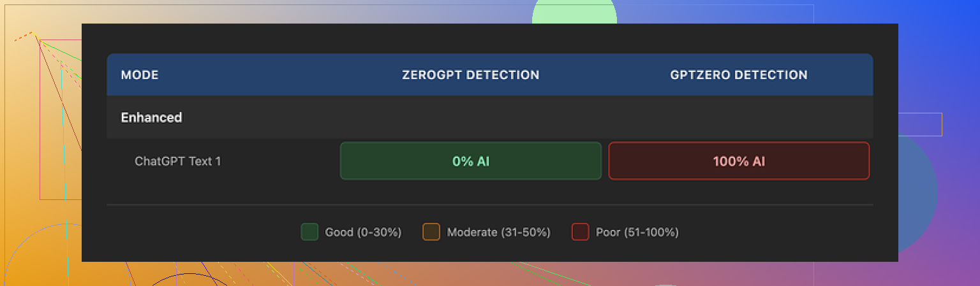Click the red 100% AI result badge

[x=738, y=161]
